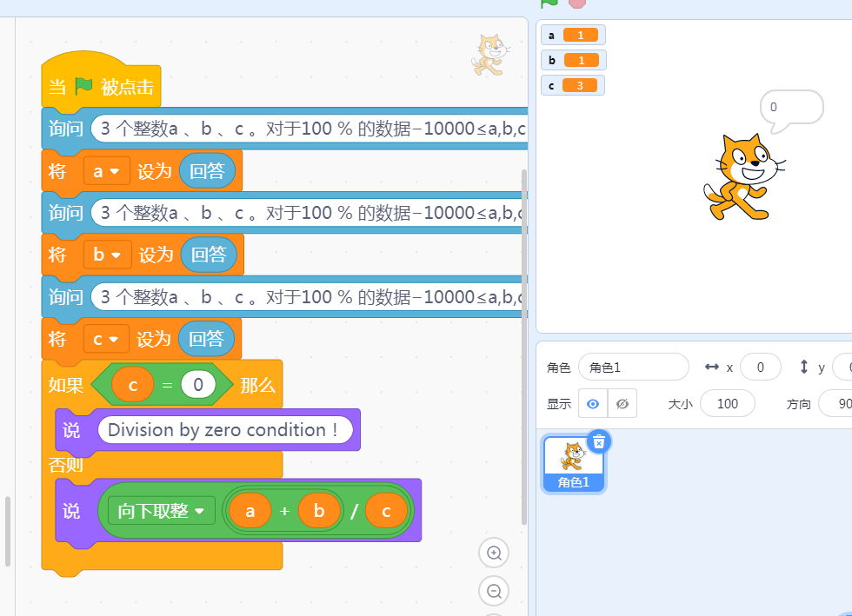Click the 方向 direction label
This screenshot has height=616, width=852.
tap(798, 404)
